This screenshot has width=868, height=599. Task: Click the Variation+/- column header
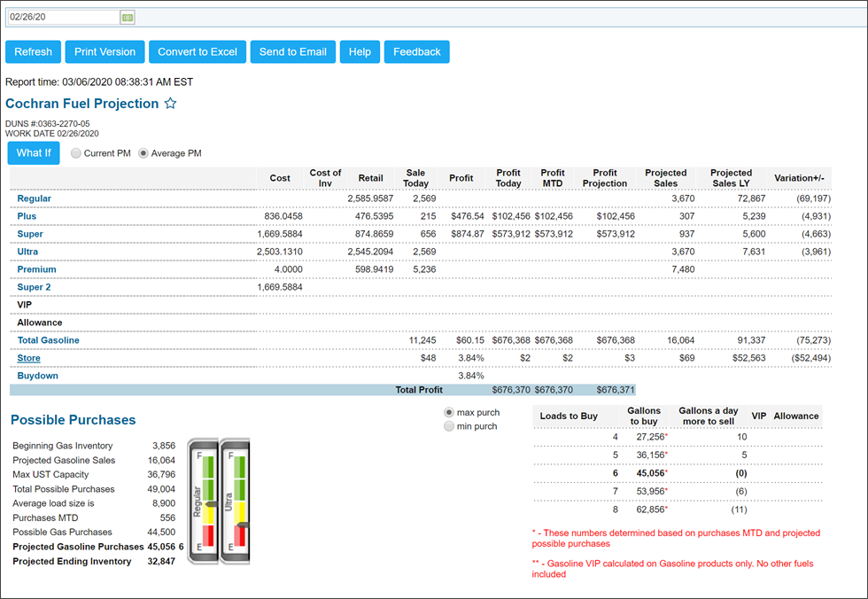[x=799, y=178]
